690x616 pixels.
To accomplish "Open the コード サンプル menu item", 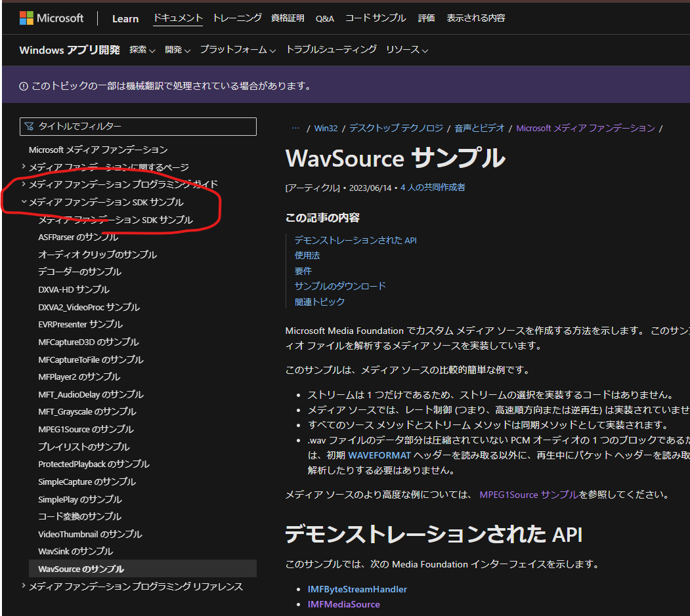I will tap(376, 18).
